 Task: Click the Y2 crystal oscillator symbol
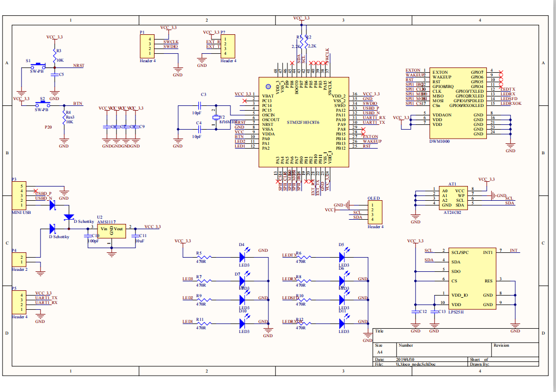[215, 117]
